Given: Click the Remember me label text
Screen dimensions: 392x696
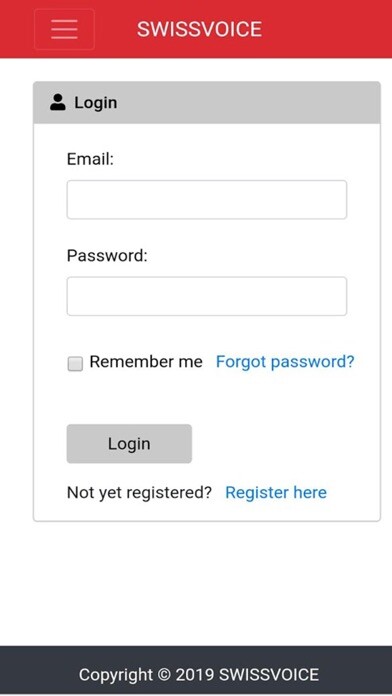Looking at the screenshot, I should pos(146,362).
